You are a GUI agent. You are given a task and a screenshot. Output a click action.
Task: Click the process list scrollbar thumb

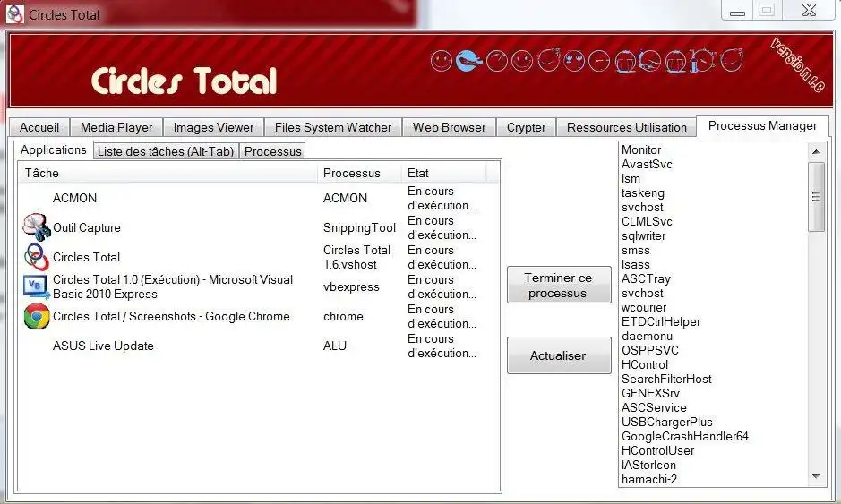816,197
